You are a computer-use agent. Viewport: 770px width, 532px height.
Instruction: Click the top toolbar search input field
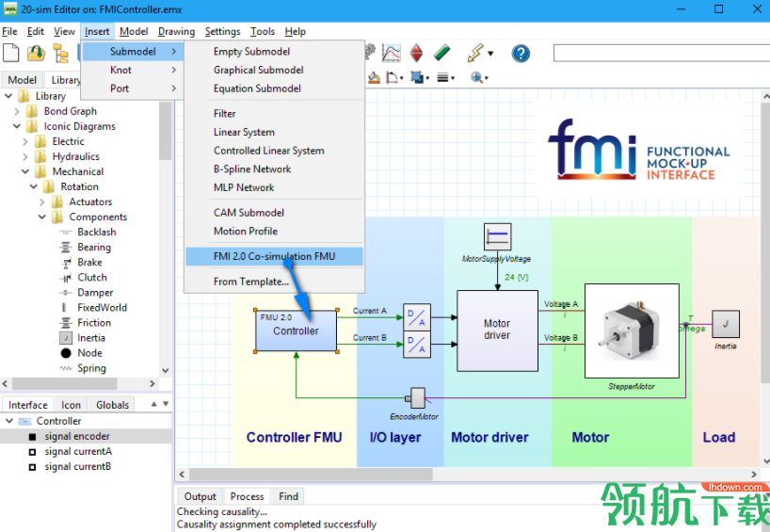click(x=662, y=53)
